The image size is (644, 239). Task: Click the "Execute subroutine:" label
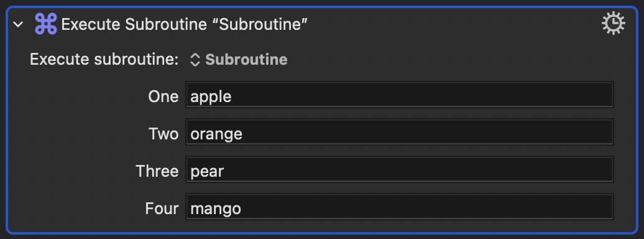(x=104, y=60)
